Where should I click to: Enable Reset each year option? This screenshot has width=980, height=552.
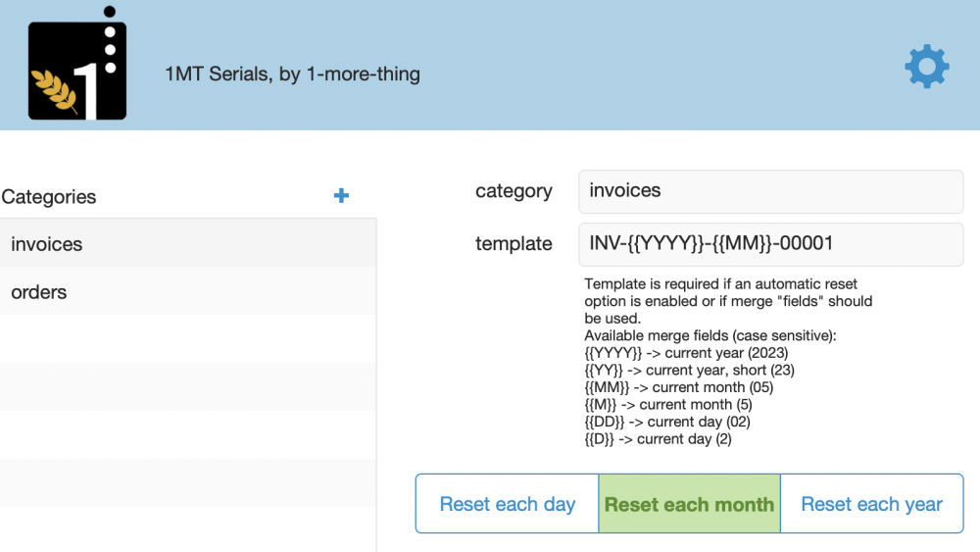click(871, 504)
